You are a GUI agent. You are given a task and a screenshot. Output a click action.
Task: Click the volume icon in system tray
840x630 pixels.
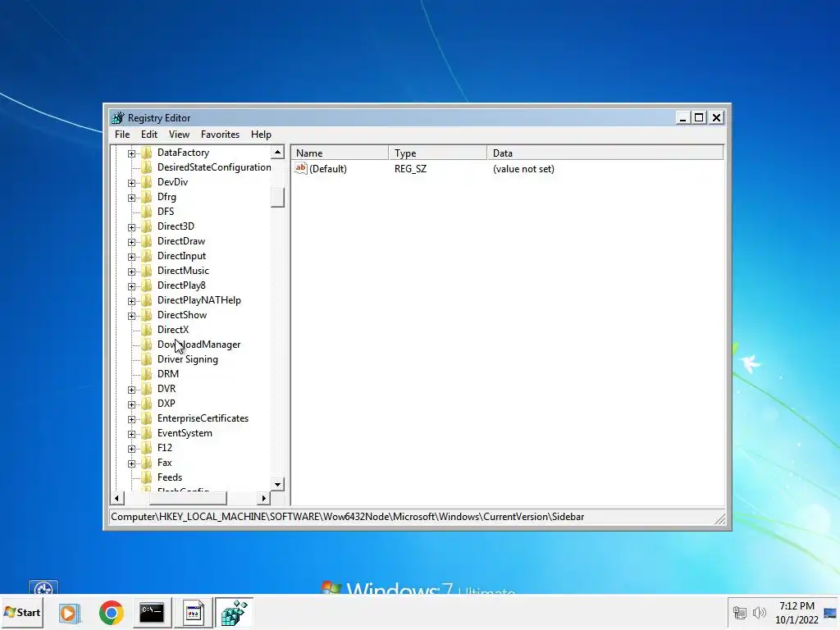click(759, 612)
